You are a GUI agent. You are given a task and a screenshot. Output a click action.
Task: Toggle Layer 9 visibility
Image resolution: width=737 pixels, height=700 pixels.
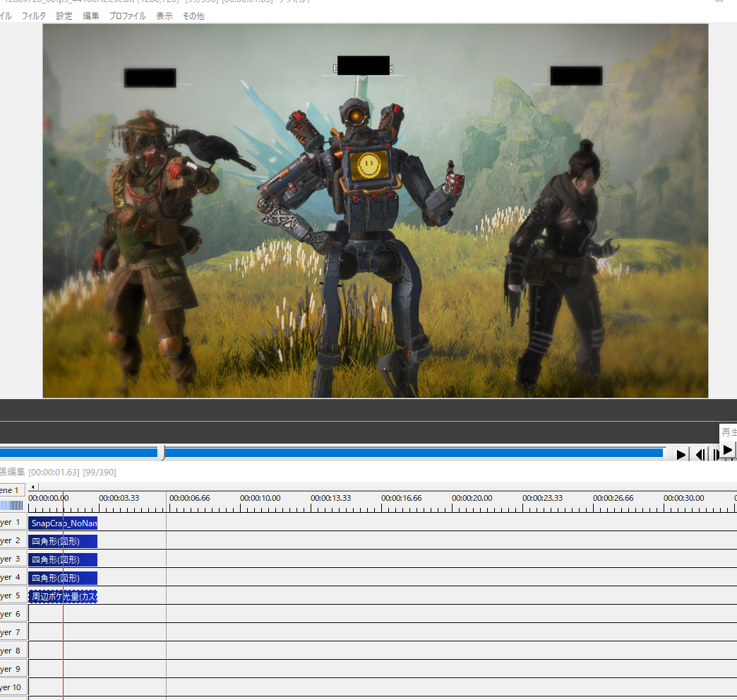click(x=13, y=669)
